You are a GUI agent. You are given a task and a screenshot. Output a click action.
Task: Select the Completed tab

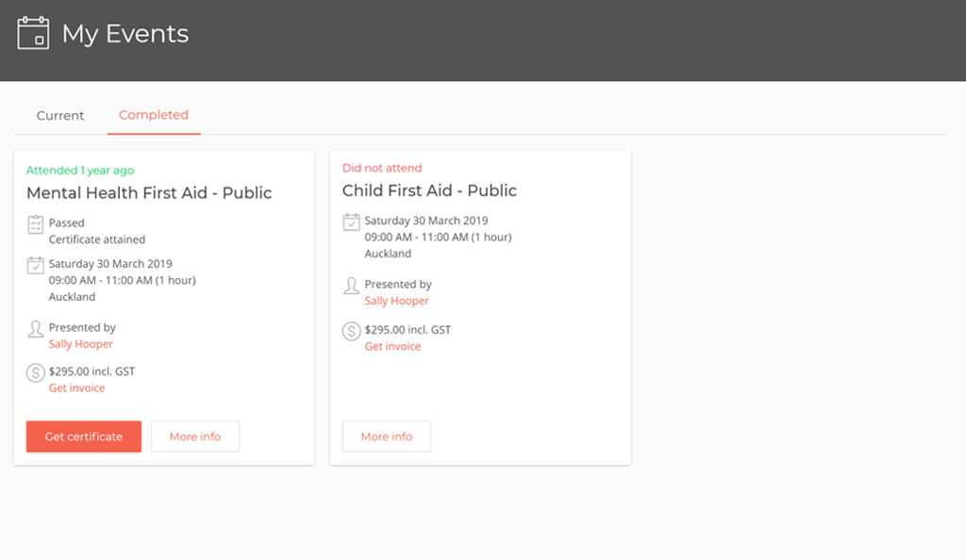point(154,115)
